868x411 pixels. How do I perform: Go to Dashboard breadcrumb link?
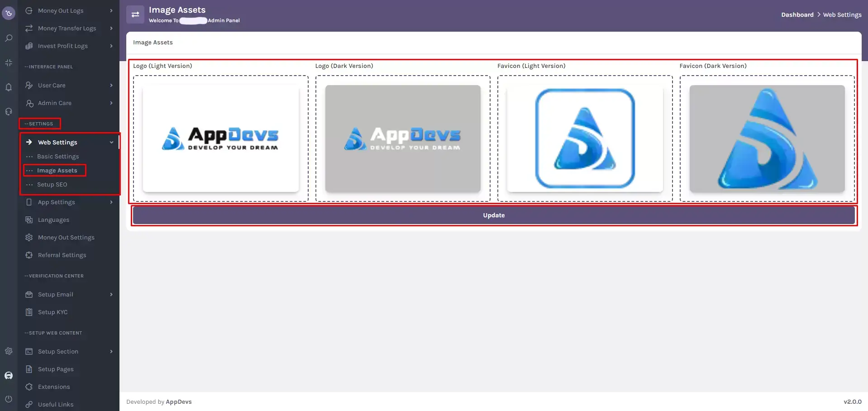click(797, 14)
